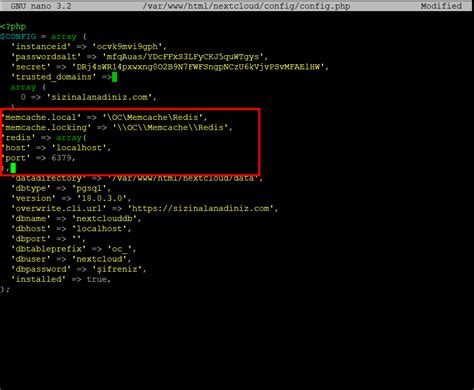
Task: Click the 'passwordsalt' config line
Action: tap(139, 57)
